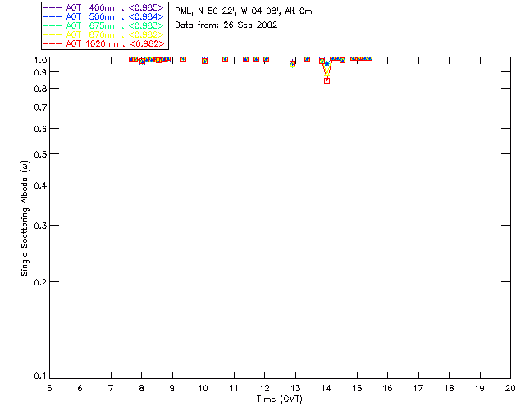Click the AOT 675nm legend entry
Image resolution: width=525 pixels, height=420 pixels.
pos(103,25)
